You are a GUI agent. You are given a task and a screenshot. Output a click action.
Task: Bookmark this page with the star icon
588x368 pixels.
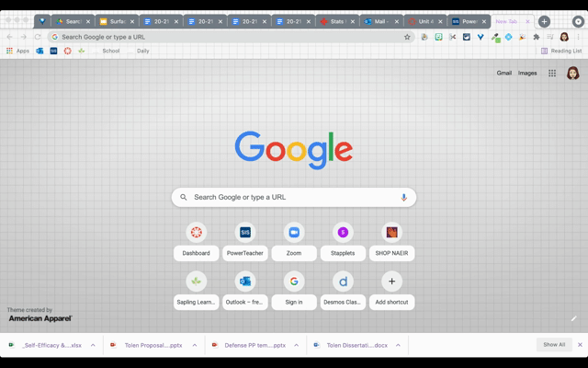[x=407, y=37]
